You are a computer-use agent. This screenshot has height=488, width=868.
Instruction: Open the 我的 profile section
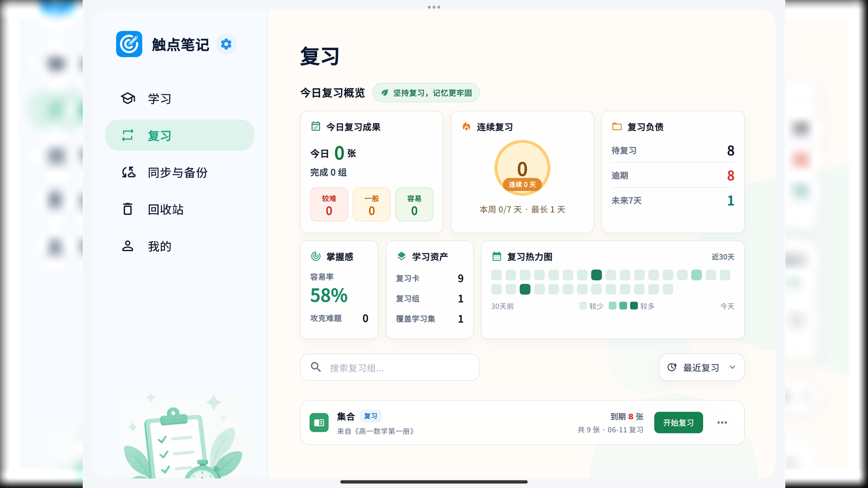[180, 247]
